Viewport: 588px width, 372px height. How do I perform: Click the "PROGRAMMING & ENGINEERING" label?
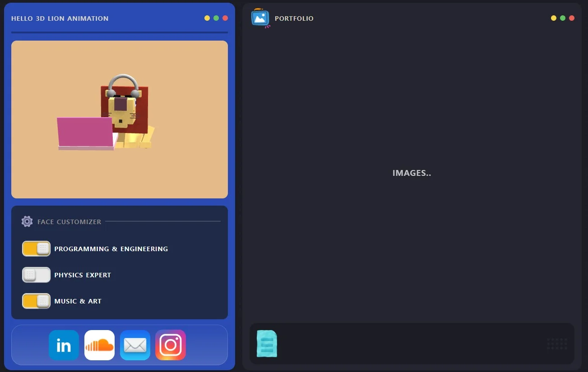(111, 249)
